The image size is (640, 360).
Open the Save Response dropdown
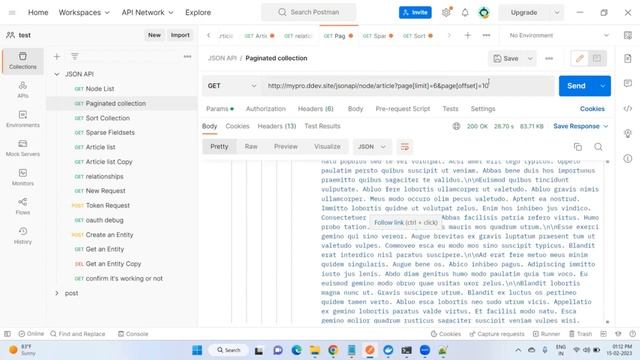(x=581, y=126)
